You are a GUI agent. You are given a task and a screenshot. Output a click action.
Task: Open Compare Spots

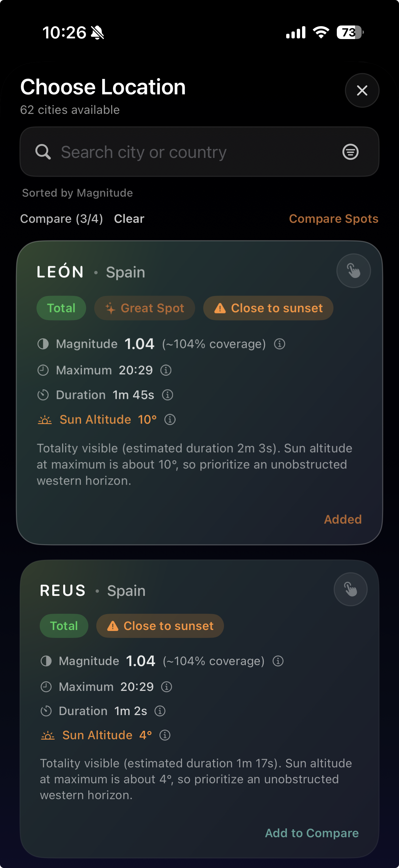pyautogui.click(x=333, y=218)
